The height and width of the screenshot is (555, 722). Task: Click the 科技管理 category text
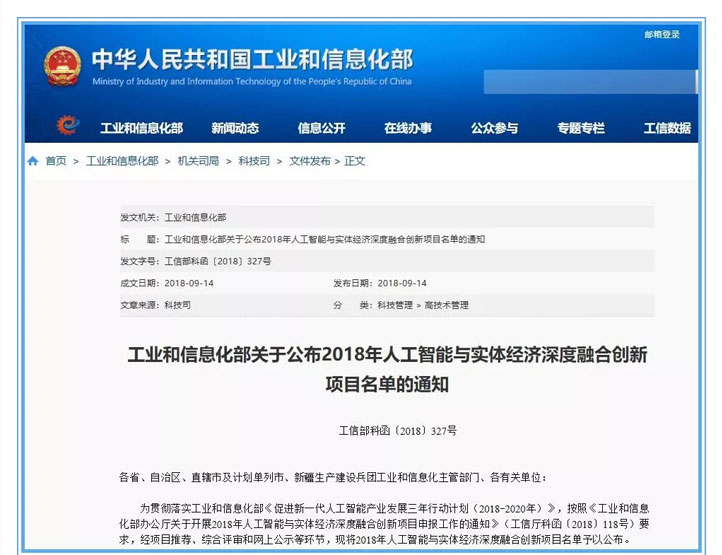pos(395,305)
